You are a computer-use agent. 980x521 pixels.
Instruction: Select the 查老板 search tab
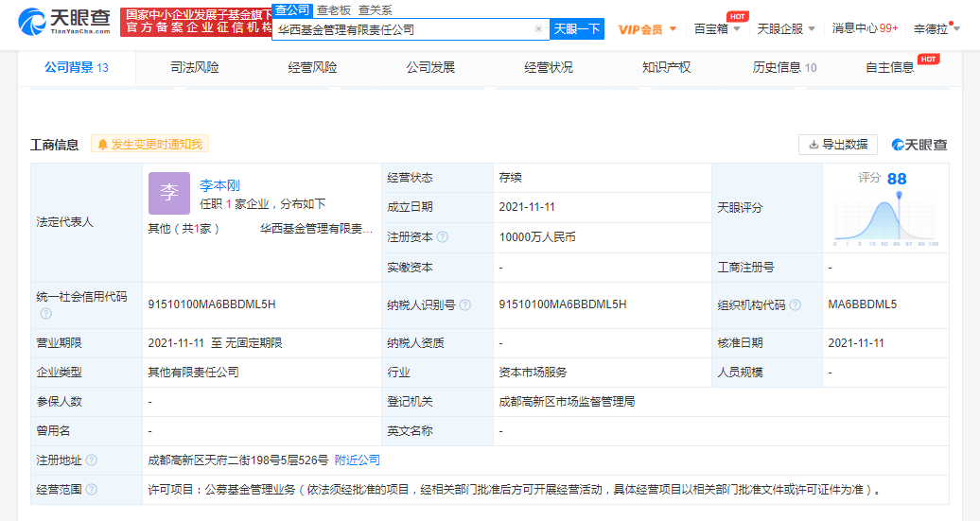point(334,10)
